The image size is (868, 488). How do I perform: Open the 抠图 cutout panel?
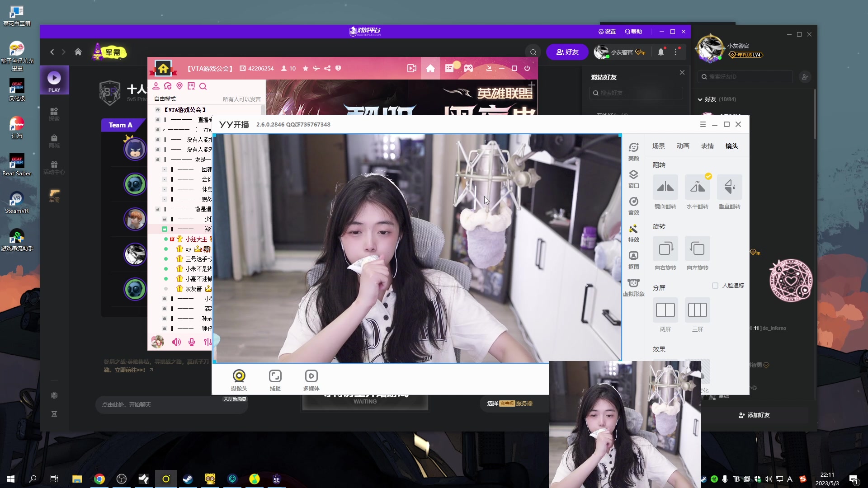click(x=634, y=260)
